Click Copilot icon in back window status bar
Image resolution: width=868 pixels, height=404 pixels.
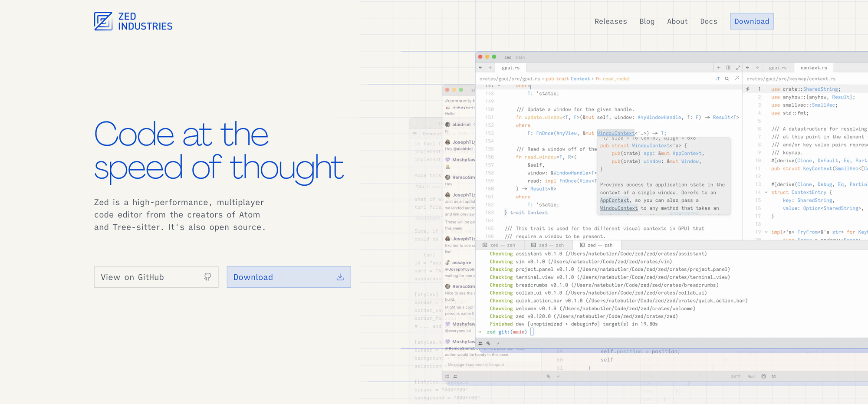(763, 376)
